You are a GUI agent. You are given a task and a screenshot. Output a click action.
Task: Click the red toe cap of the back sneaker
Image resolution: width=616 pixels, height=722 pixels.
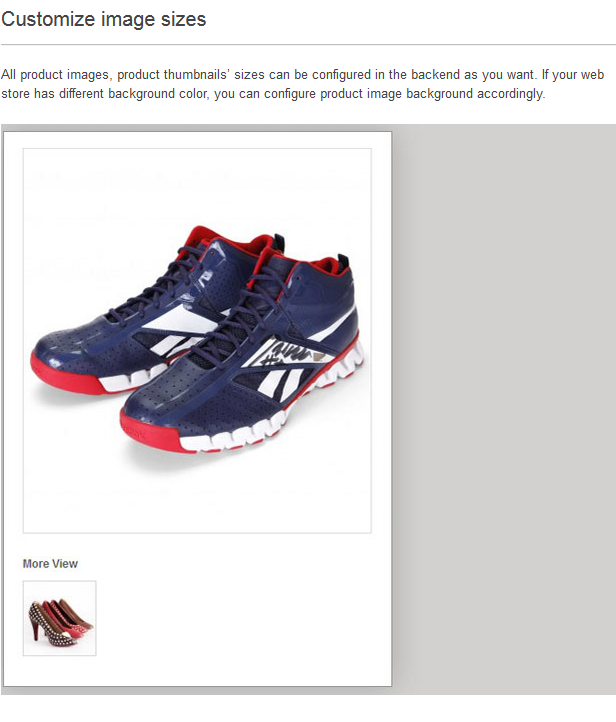pos(60,374)
